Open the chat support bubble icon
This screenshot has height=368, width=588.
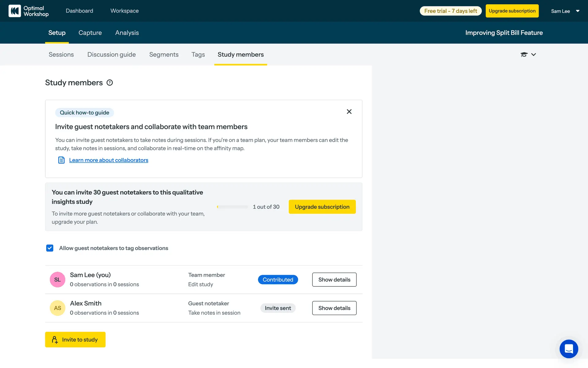(x=569, y=349)
